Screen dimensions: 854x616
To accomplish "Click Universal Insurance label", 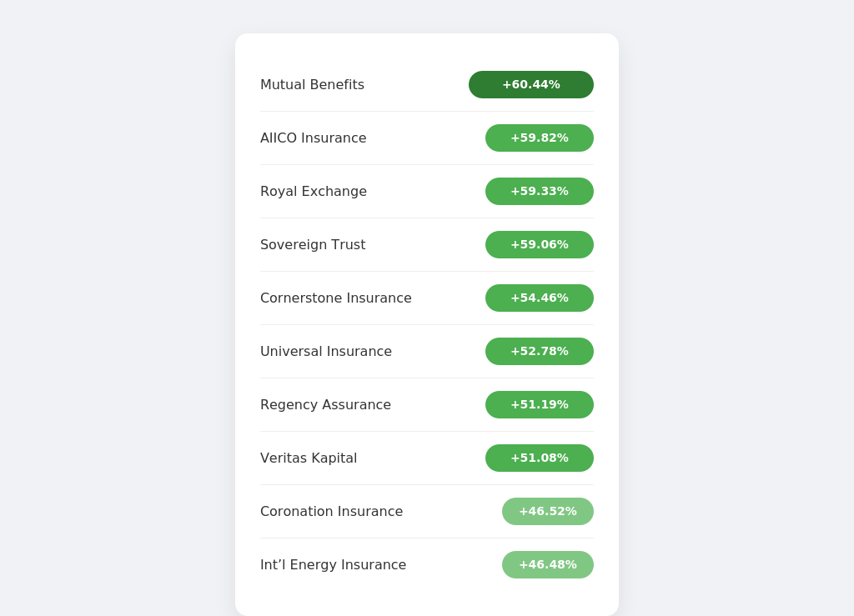I will (x=326, y=352).
